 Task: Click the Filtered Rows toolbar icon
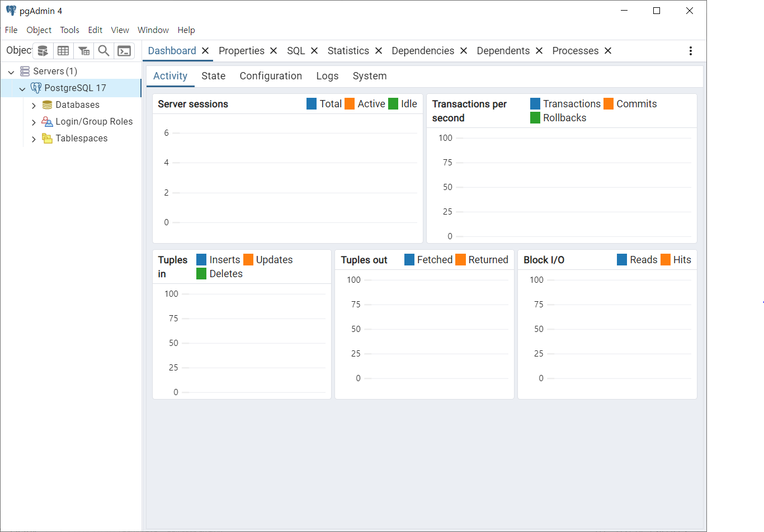point(83,51)
